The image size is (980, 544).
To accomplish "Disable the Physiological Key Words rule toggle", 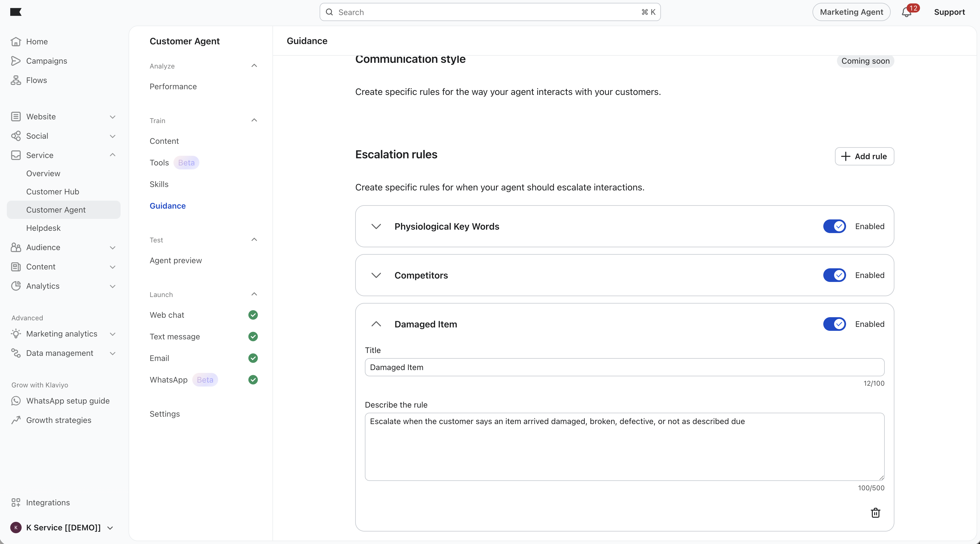I will click(x=834, y=226).
